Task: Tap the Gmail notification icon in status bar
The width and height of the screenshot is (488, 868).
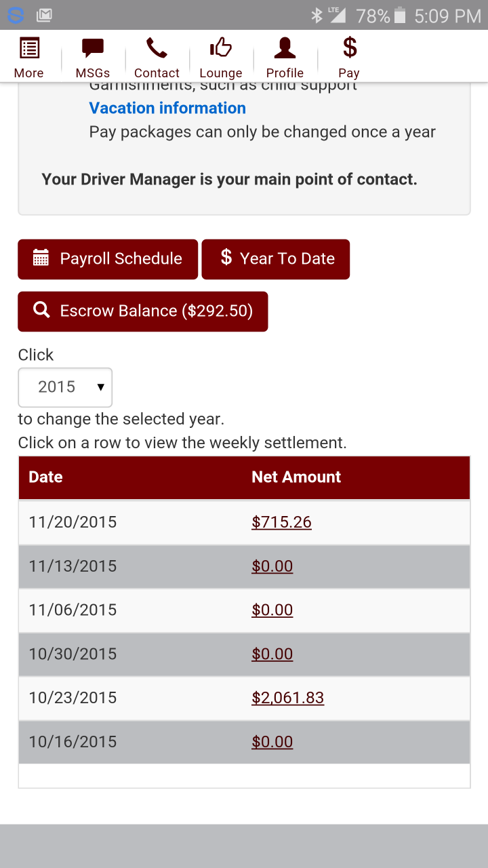Action: click(x=45, y=15)
